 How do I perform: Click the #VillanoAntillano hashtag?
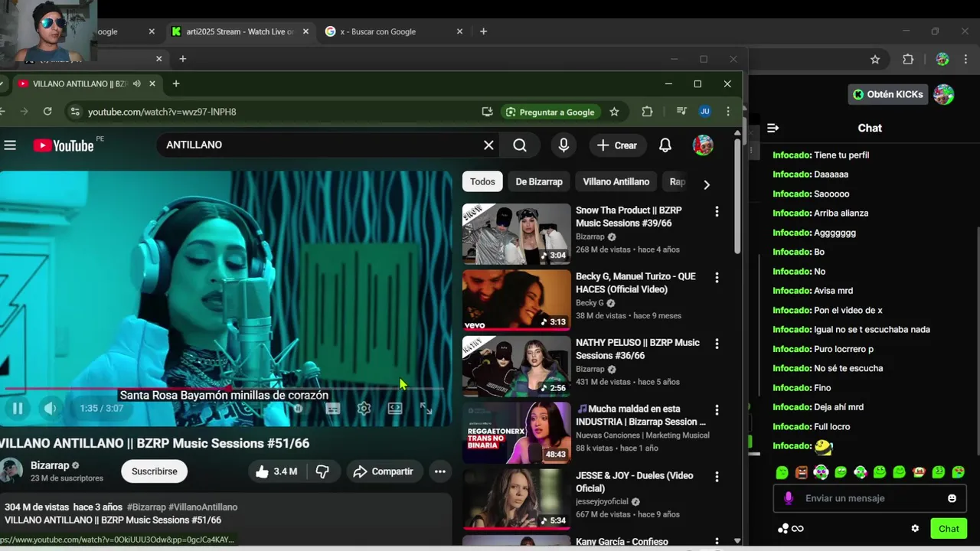[x=203, y=507]
